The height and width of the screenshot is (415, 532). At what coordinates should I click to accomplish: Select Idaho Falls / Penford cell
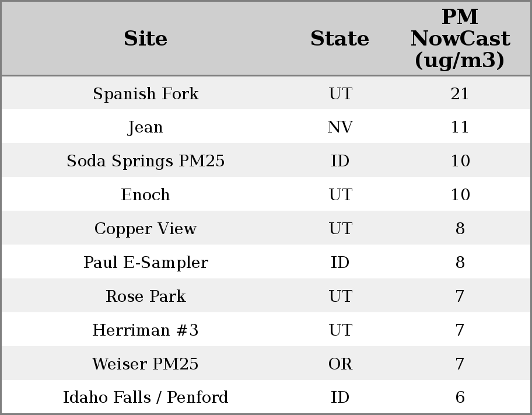(146, 397)
